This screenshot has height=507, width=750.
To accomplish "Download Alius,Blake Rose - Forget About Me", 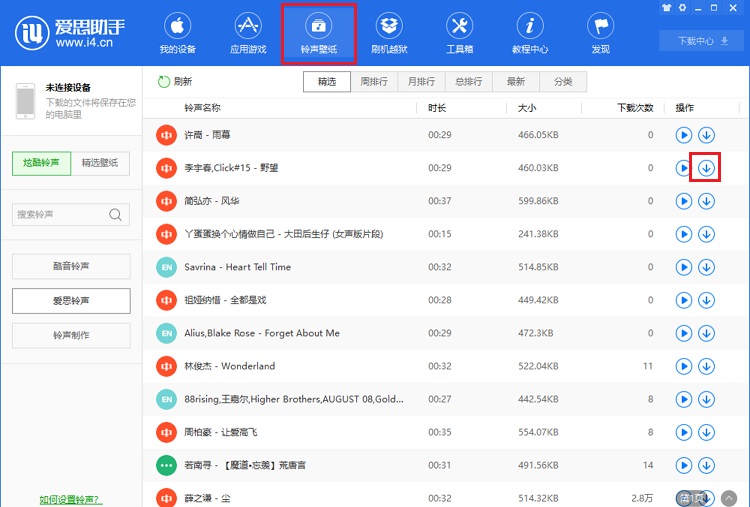I will [706, 333].
